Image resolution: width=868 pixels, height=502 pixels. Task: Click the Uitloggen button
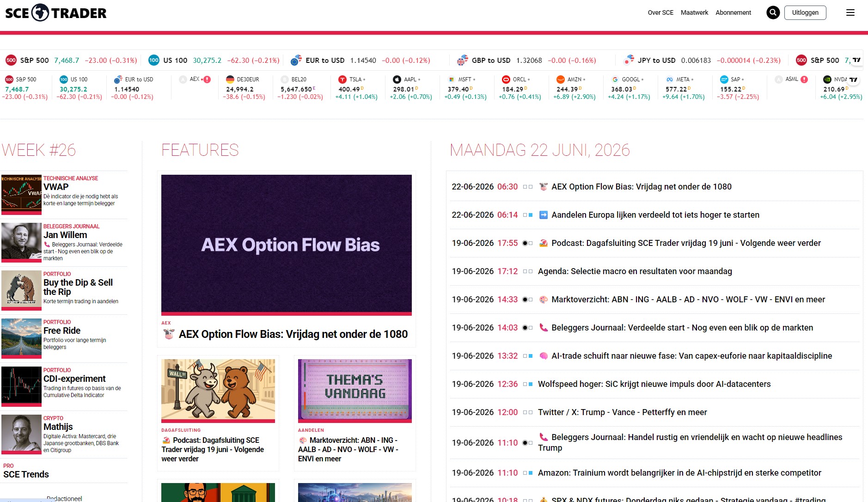point(805,12)
